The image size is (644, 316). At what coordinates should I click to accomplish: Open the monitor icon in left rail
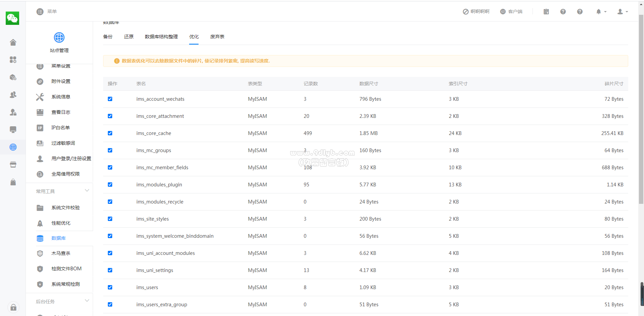(13, 130)
